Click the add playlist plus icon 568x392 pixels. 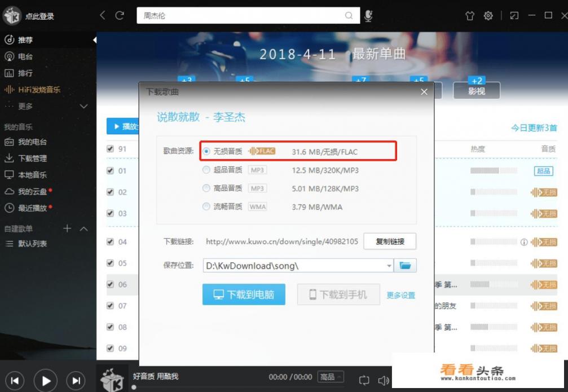(x=67, y=228)
